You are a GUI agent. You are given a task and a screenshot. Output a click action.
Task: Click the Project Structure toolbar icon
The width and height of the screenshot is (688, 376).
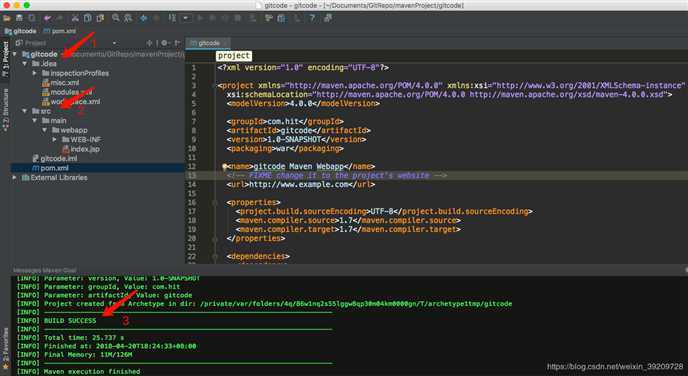tap(281, 18)
